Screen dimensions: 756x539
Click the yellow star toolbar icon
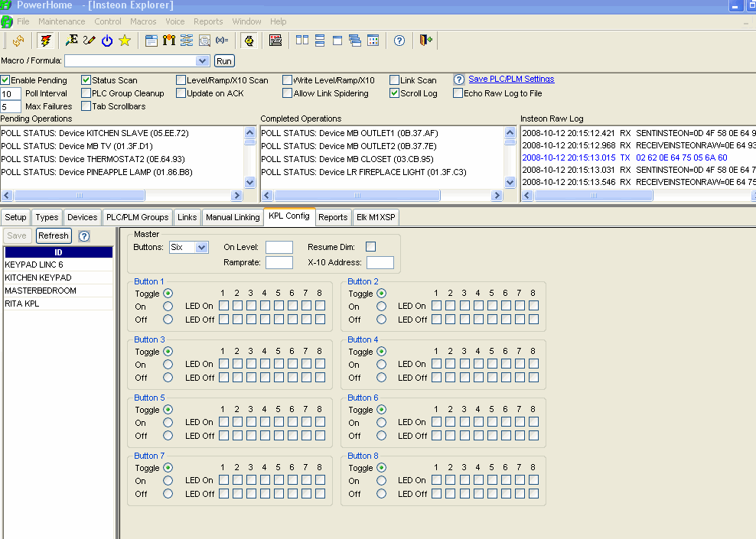pyautogui.click(x=125, y=41)
